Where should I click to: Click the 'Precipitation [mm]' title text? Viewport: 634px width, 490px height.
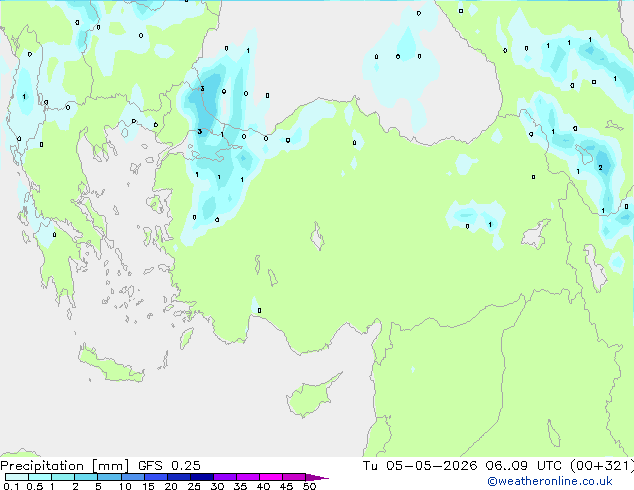pos(65,466)
